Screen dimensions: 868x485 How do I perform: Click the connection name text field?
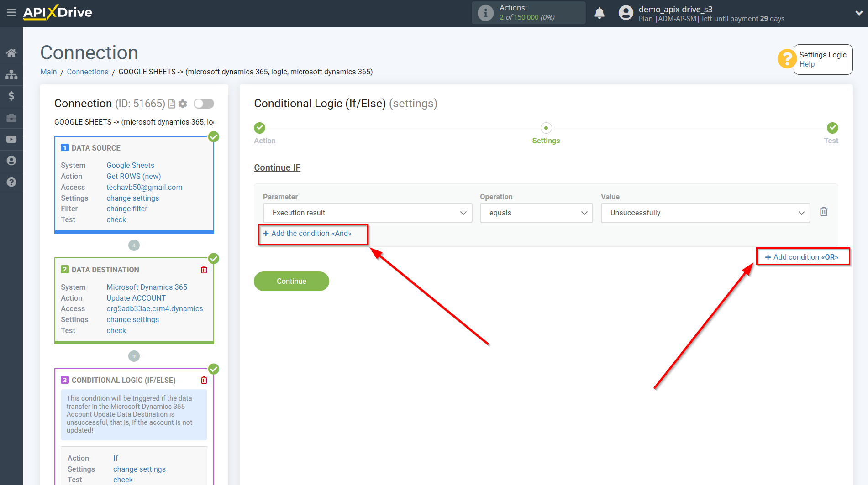(134, 122)
